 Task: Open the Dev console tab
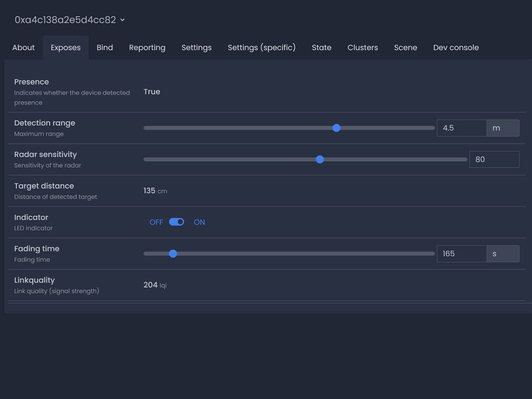[x=456, y=47]
